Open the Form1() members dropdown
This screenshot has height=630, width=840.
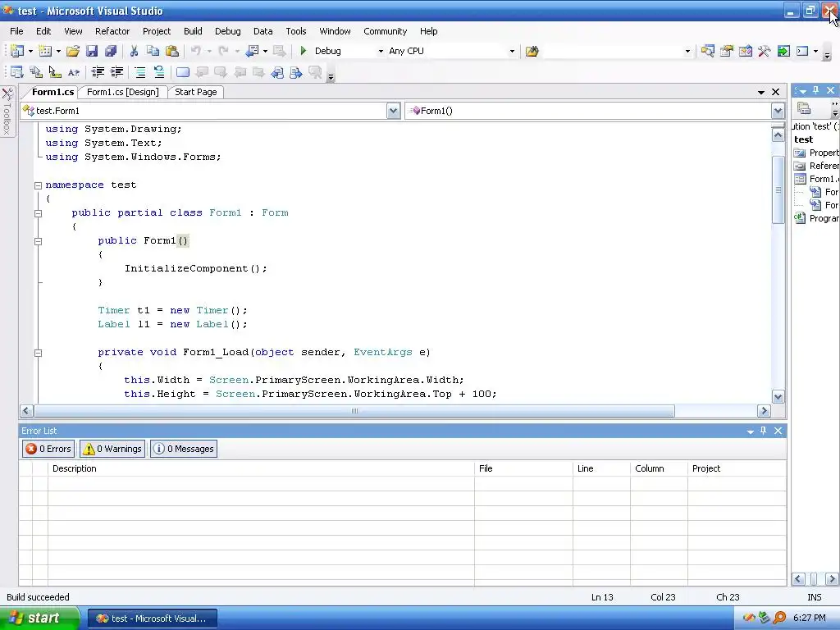[778, 111]
